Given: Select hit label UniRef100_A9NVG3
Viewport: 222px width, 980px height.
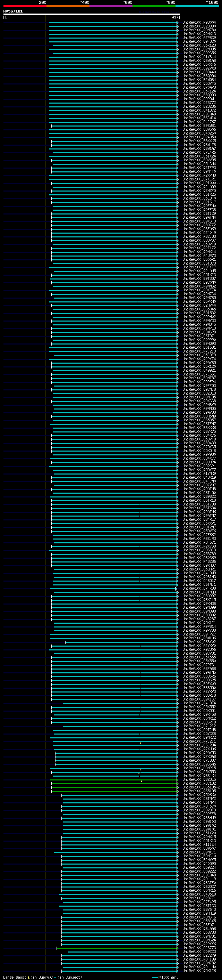Looking at the screenshot, I should [199, 321].
